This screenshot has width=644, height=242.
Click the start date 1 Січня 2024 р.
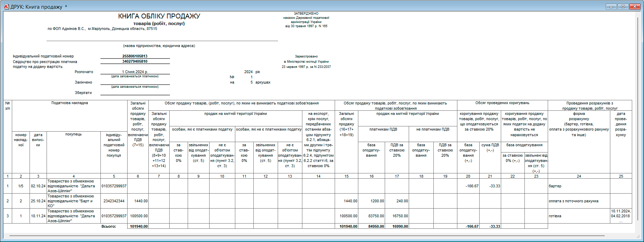click(135, 72)
